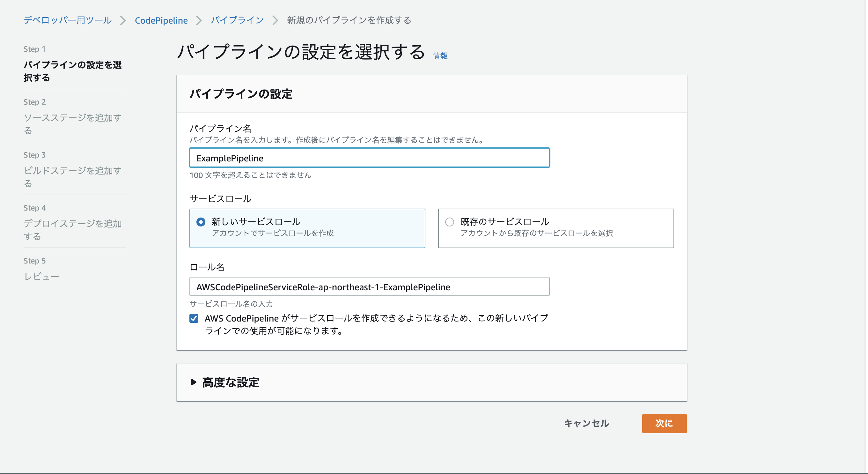Select the 既存のサービスロール radio button
868x474 pixels.
tap(450, 222)
